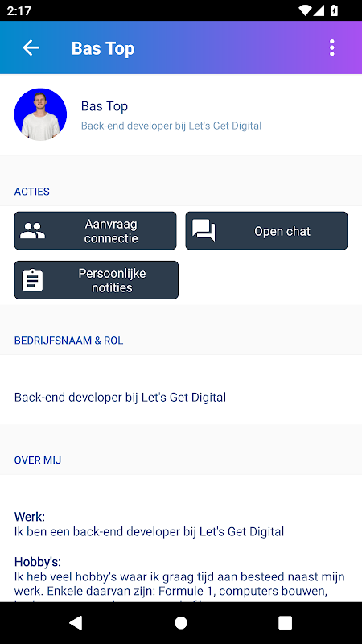
Task: Tap the Wi-Fi icon in status bar
Action: [x=306, y=10]
